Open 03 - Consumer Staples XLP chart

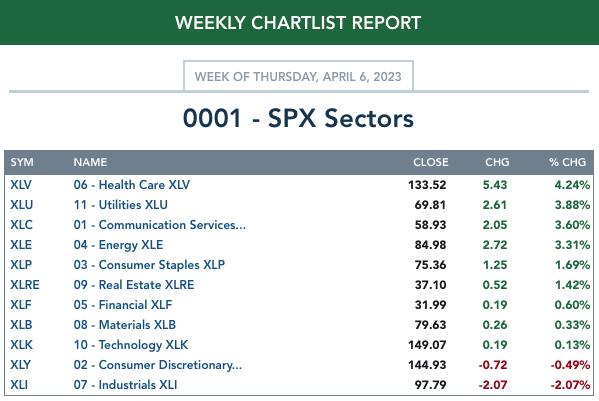pos(149,265)
